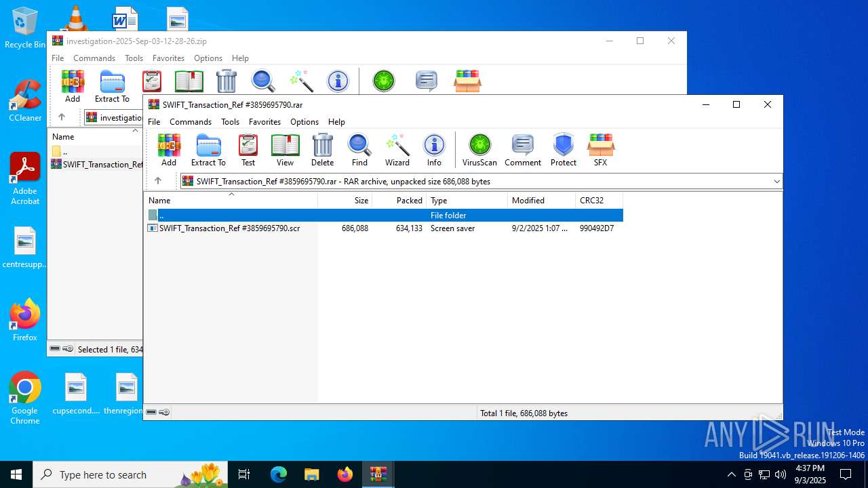
Task: Click Add icon in investigation zip window
Action: pos(73,86)
